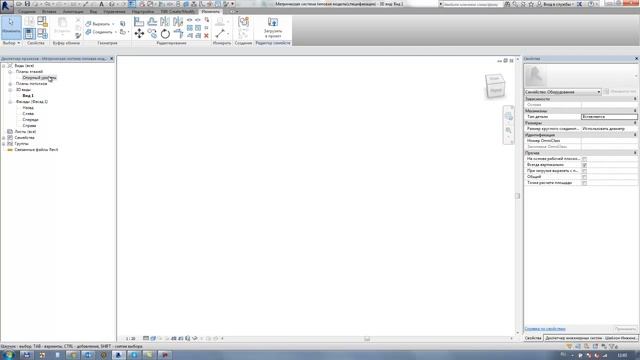Switch to the Изменить ribbon tab
Viewport: 640px width, 360px height.
[211, 11]
